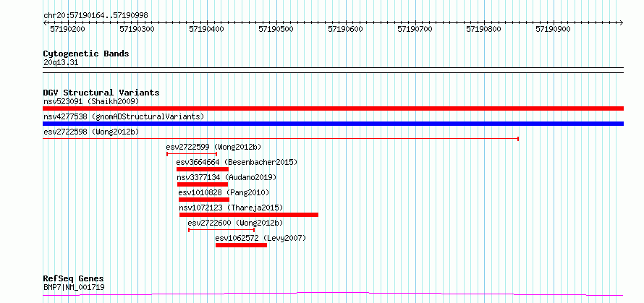Select the 20q13.31 band label
Viewport: 644px width, 303px height.
[61, 63]
